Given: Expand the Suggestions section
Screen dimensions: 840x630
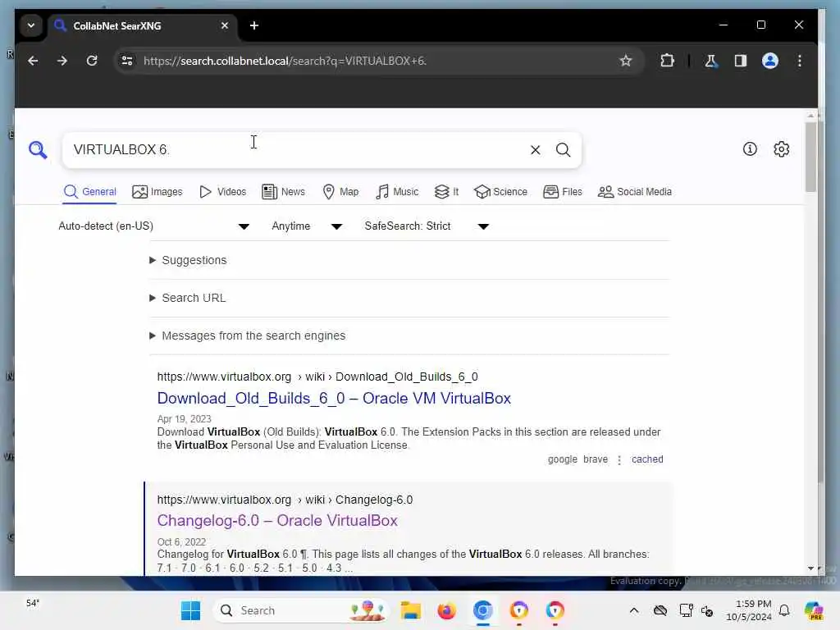Looking at the screenshot, I should click(x=194, y=260).
